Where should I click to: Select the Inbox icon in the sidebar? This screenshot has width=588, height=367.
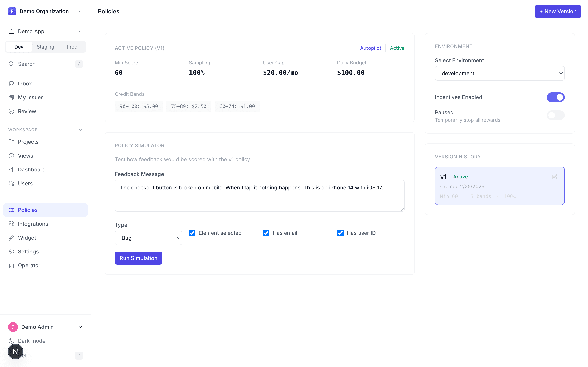12,84
